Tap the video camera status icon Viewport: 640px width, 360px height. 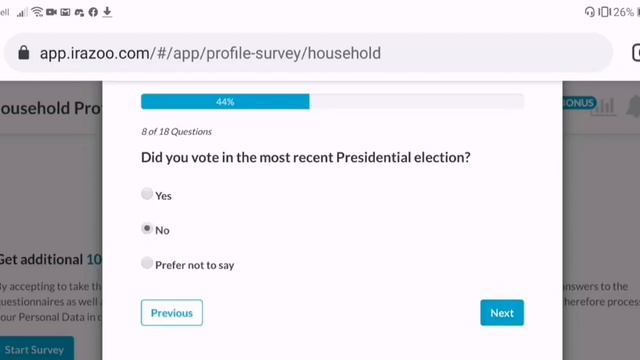click(51, 12)
